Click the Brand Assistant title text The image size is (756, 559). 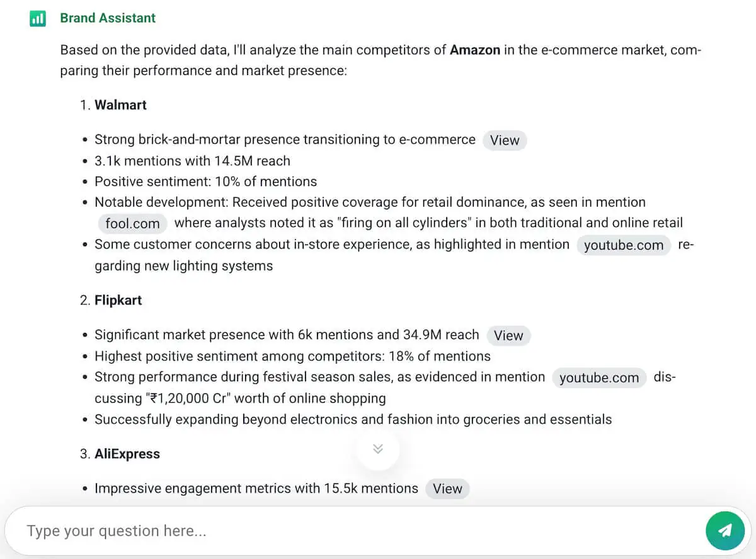(x=108, y=18)
